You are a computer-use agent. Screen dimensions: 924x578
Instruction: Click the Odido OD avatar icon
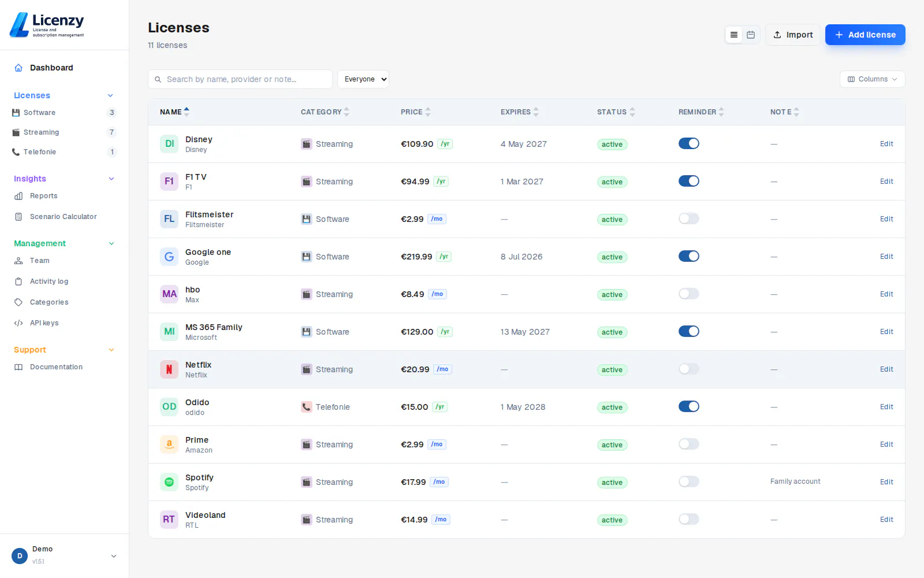pyautogui.click(x=169, y=407)
